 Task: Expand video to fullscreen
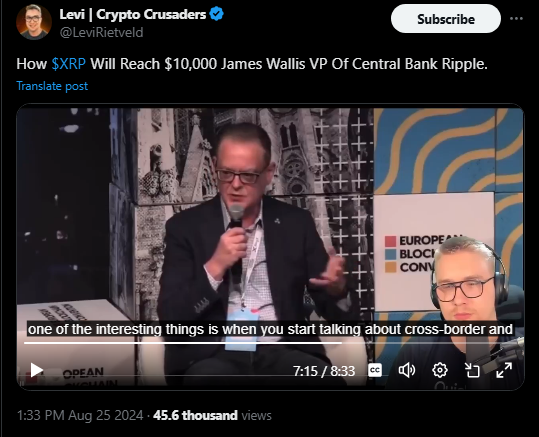[x=504, y=370]
